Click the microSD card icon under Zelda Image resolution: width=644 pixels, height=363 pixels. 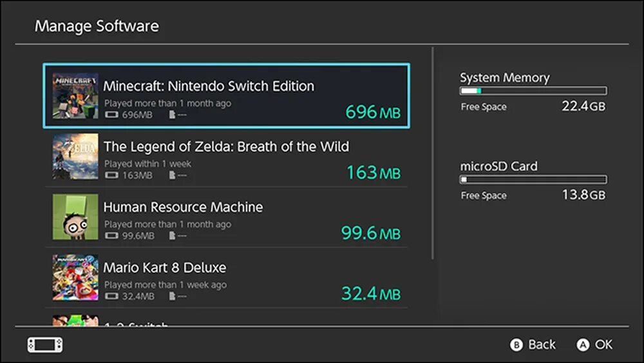[172, 175]
